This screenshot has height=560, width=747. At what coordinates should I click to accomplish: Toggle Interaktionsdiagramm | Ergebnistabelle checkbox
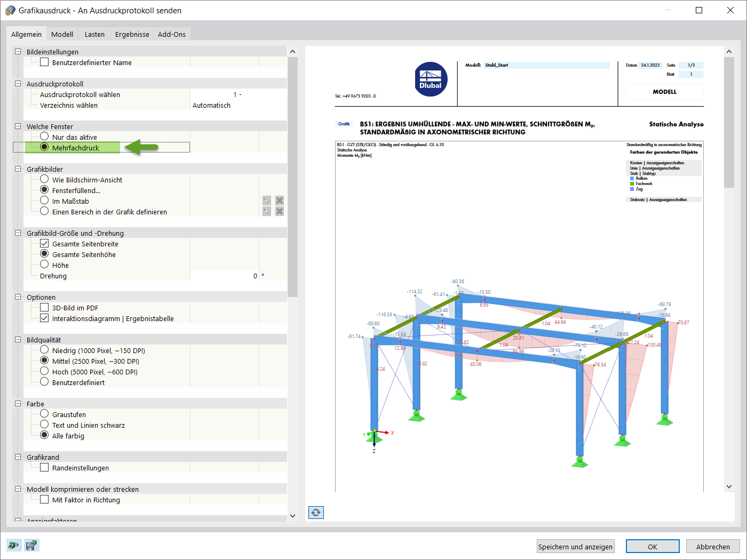point(44,318)
